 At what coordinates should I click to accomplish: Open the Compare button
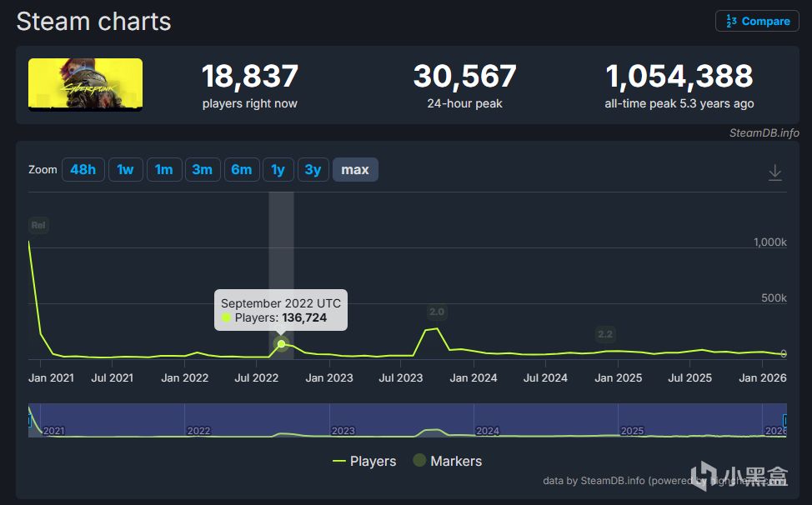point(757,21)
